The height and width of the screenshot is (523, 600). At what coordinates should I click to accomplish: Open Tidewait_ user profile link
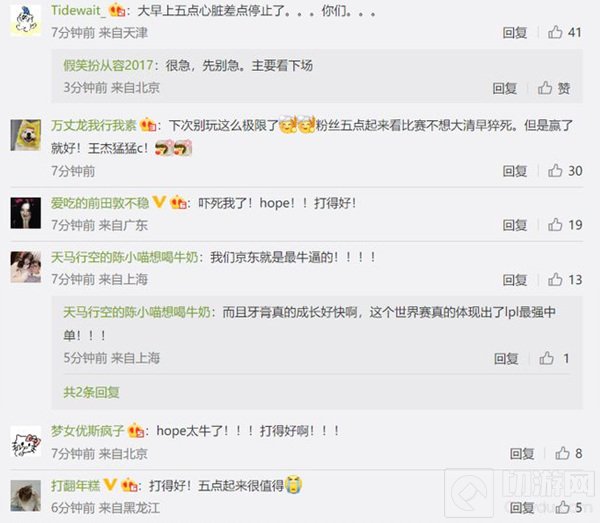[x=78, y=10]
